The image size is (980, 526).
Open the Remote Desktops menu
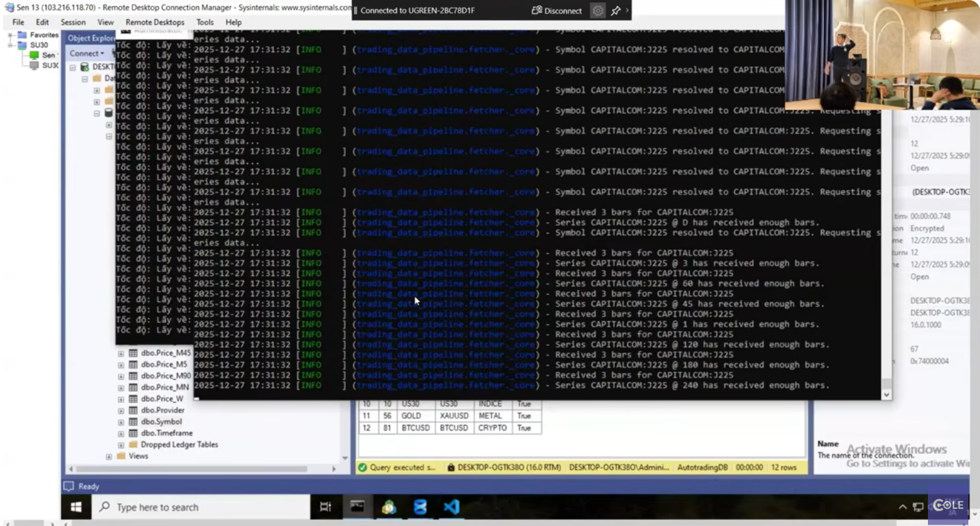[x=154, y=22]
